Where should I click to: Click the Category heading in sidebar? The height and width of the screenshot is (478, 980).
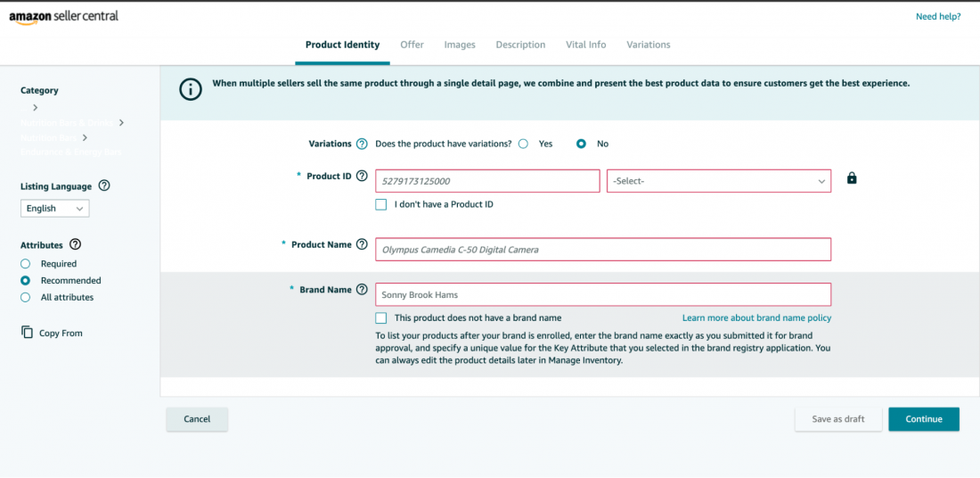click(39, 90)
